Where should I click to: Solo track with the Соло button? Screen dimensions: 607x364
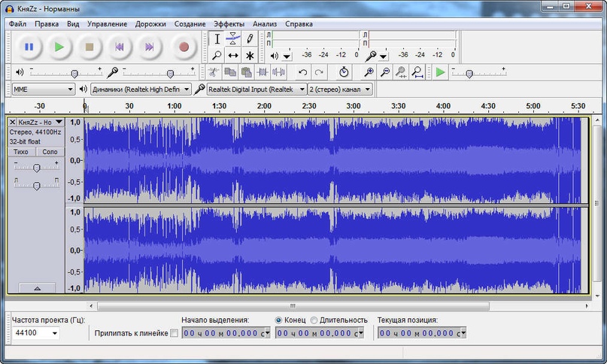[50, 152]
